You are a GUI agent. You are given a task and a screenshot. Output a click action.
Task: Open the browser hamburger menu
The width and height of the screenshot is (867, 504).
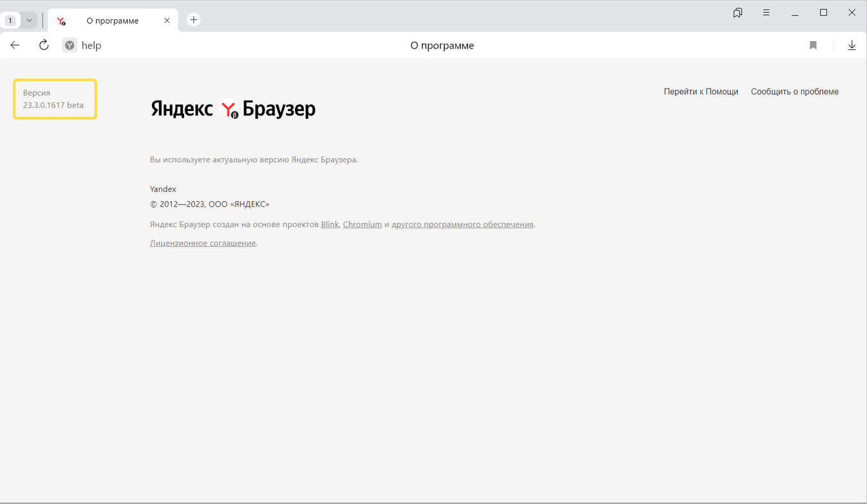click(x=766, y=13)
